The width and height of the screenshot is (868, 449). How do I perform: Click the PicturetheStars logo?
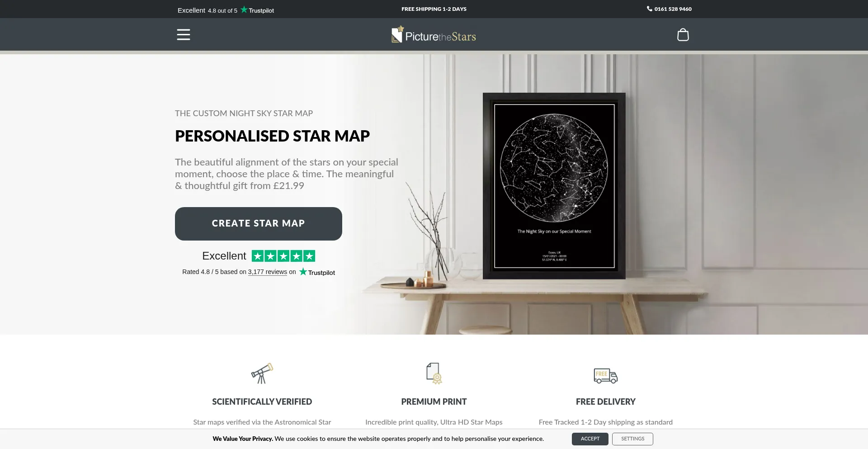click(434, 35)
